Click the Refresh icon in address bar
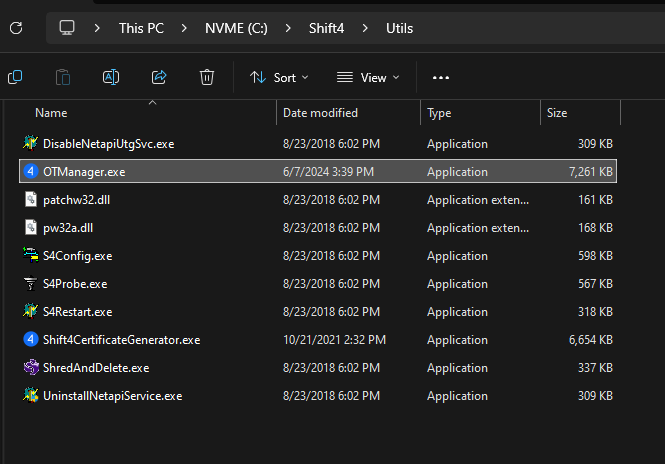665x464 pixels. pyautogui.click(x=16, y=28)
